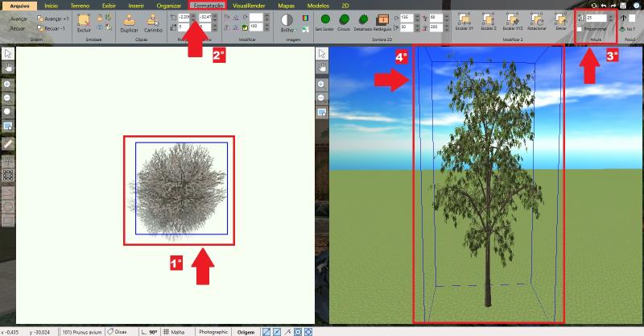The height and width of the screenshot is (336, 644).
Task: Click the Recuar -1 button
Action: coord(52,27)
